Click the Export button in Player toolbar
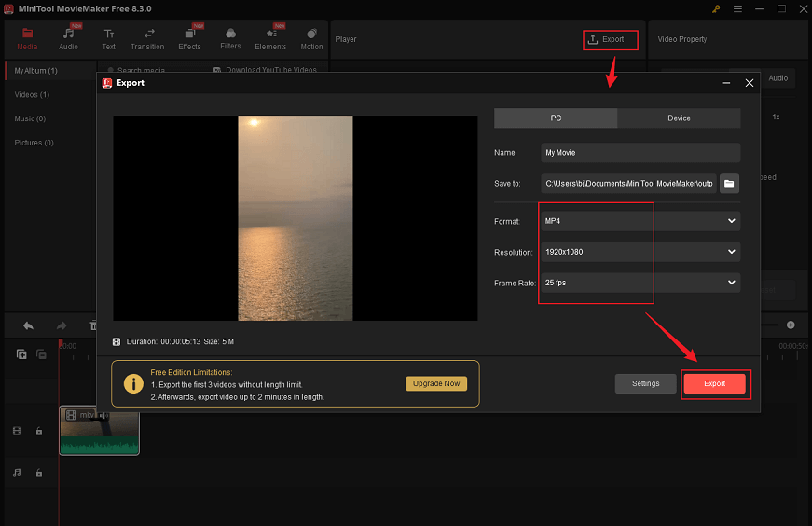 (610, 39)
